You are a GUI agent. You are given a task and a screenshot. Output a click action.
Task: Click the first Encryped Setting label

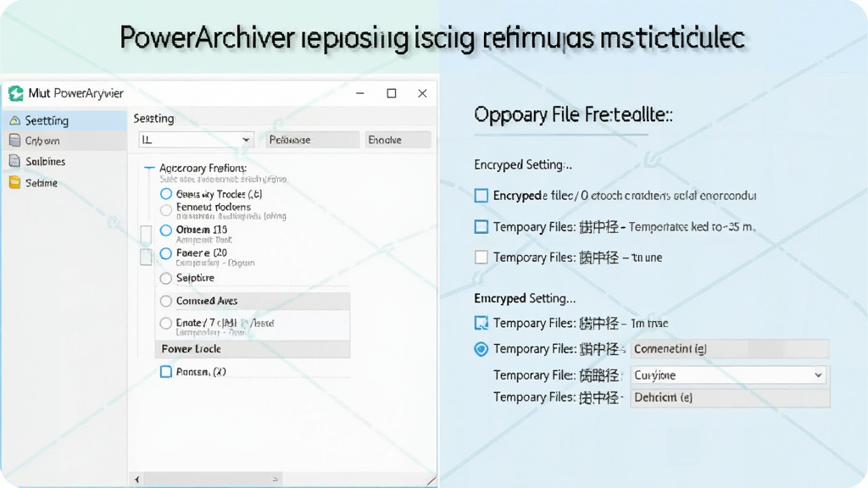pyautogui.click(x=523, y=165)
